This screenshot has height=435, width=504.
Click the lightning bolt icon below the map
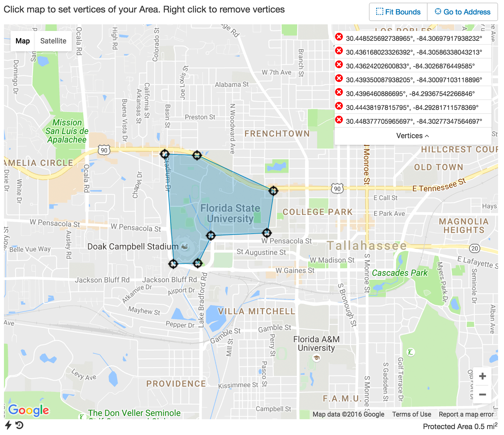(8, 425)
